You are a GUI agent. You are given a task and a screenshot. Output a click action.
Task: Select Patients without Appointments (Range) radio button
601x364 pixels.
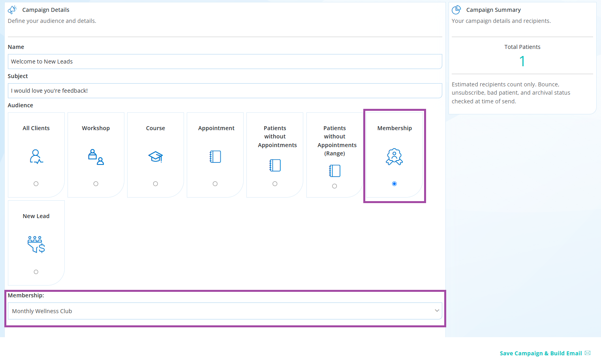(334, 186)
